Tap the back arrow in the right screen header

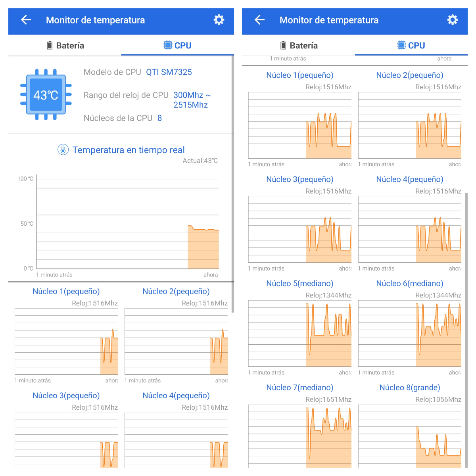(x=259, y=20)
